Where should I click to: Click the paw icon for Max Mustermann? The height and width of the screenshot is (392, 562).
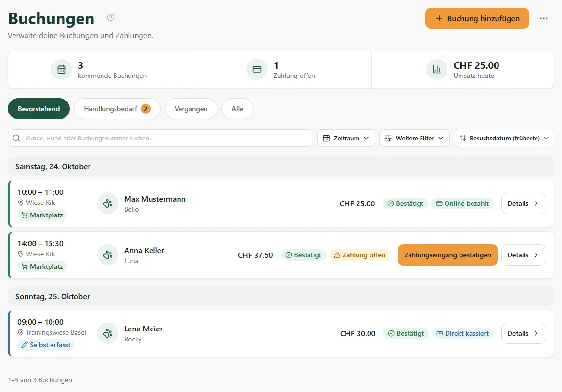pyautogui.click(x=107, y=203)
